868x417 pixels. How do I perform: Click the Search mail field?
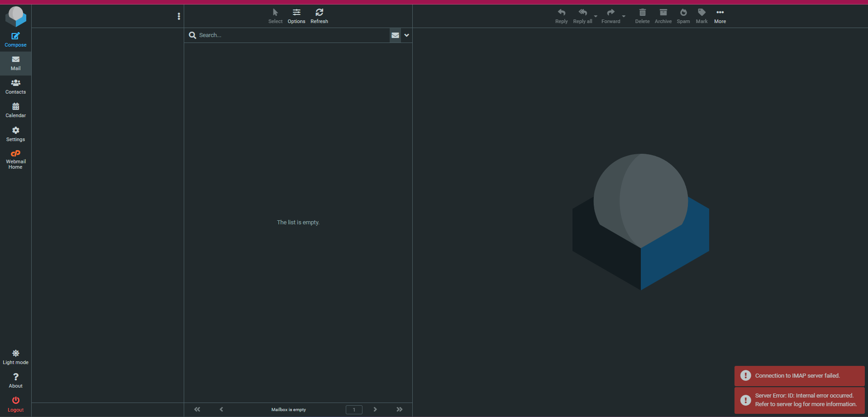292,35
